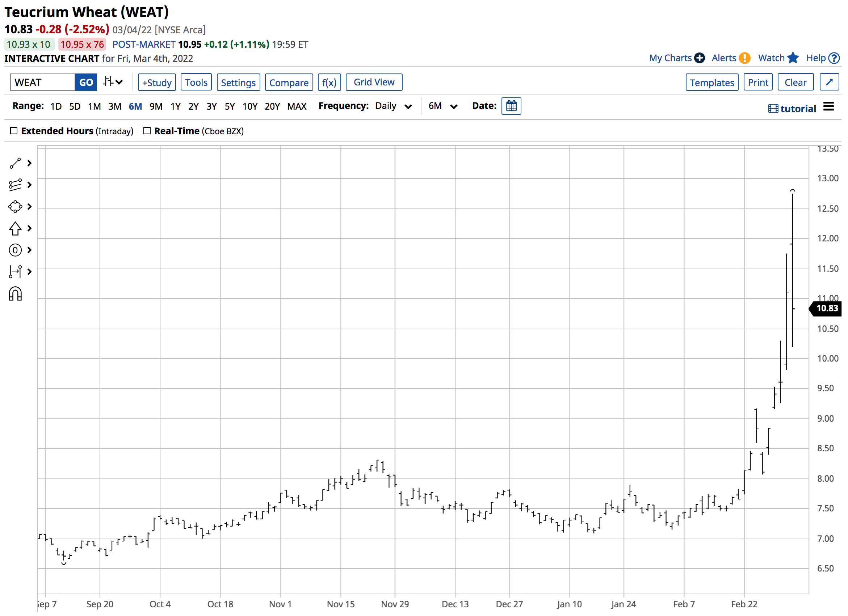Enable Real-Time Cboe BZX checkbox
This screenshot has height=616, width=848.
coord(147,131)
